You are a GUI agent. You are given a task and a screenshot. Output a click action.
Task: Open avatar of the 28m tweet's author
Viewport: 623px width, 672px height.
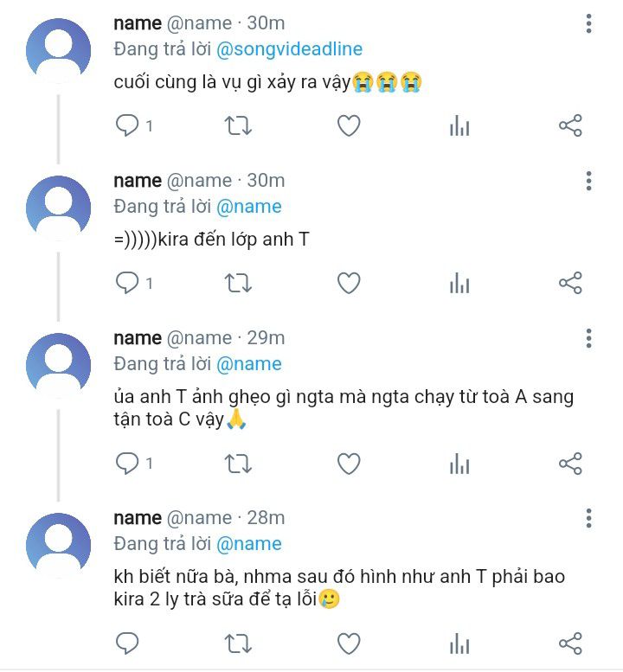tap(58, 546)
